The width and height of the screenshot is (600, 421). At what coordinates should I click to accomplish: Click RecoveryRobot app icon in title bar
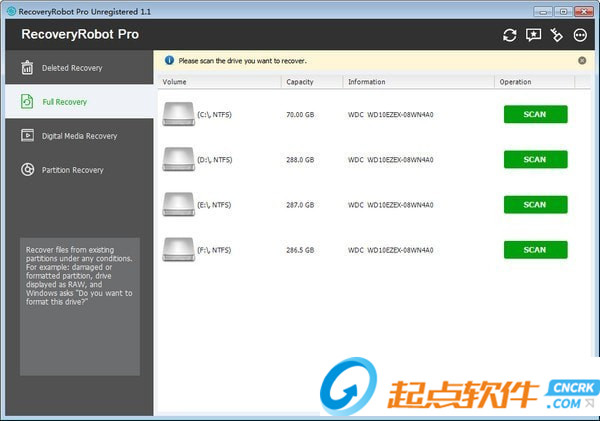[x=11, y=11]
